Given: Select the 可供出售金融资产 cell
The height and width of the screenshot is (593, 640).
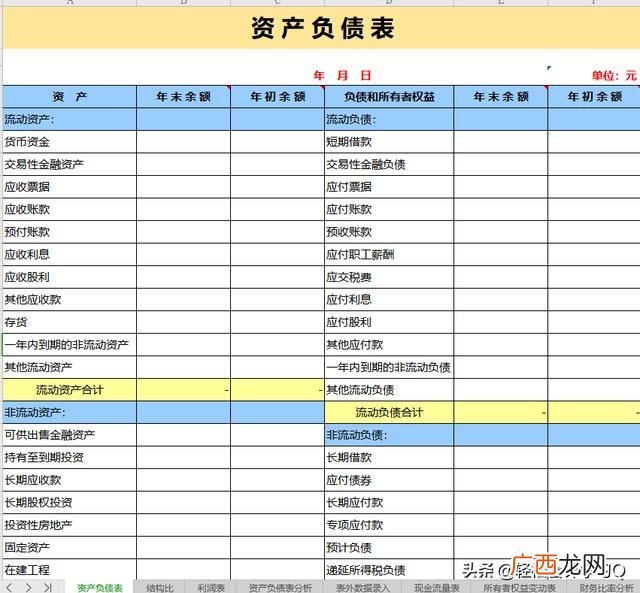Looking at the screenshot, I should coord(69,435).
